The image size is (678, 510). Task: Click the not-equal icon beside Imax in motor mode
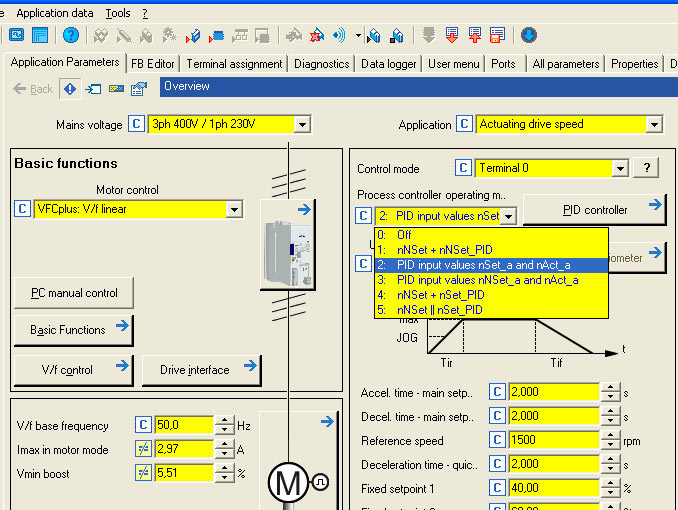pos(142,450)
